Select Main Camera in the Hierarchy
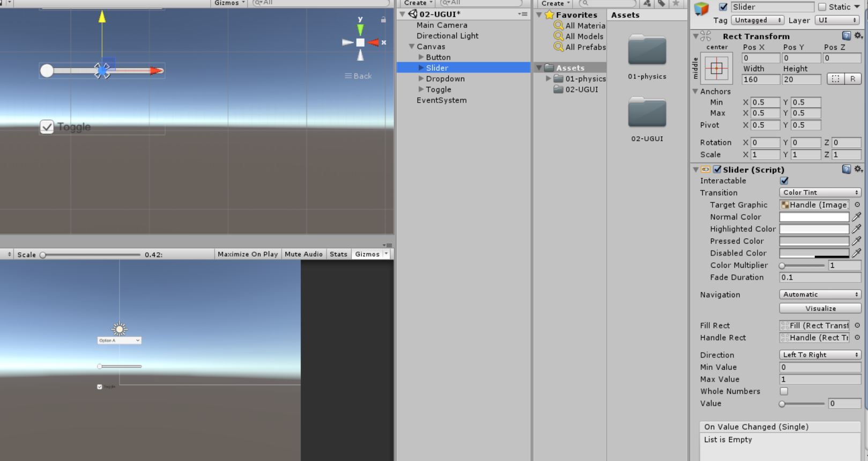The width and height of the screenshot is (868, 461). coord(442,25)
